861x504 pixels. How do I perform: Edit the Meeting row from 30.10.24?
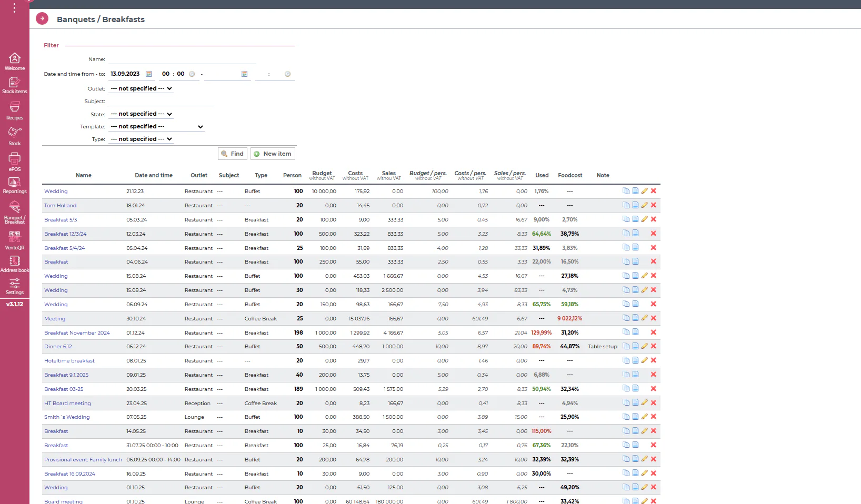(645, 318)
